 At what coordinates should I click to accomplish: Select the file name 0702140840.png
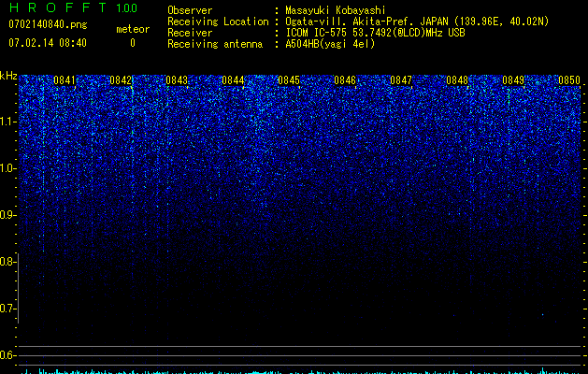48,24
